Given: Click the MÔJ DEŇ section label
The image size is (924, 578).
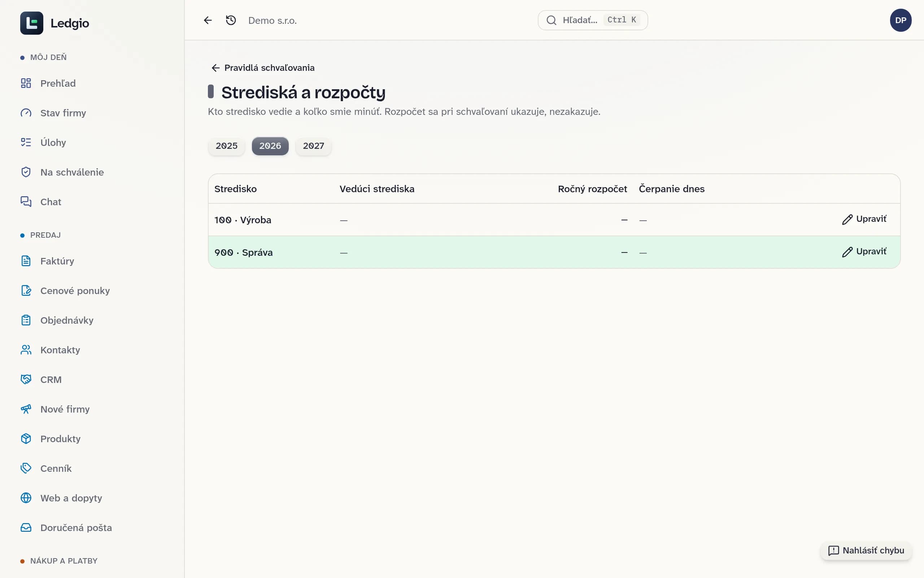Looking at the screenshot, I should click(x=48, y=57).
